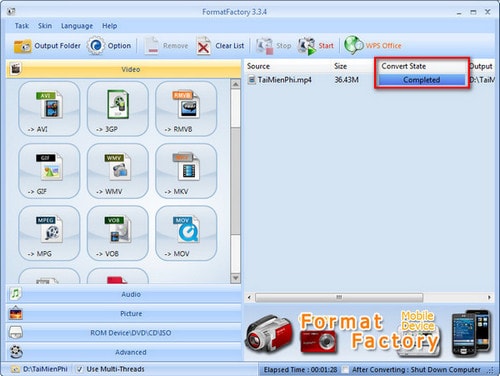
Task: Click the Audio music note icon
Action: pyautogui.click(x=15, y=294)
